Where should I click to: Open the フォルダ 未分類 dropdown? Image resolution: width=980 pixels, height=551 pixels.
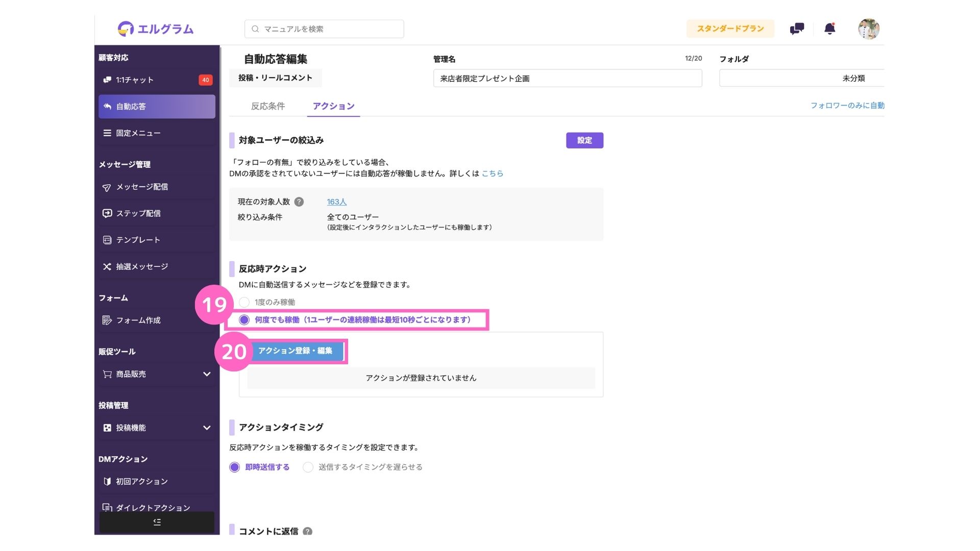801,78
